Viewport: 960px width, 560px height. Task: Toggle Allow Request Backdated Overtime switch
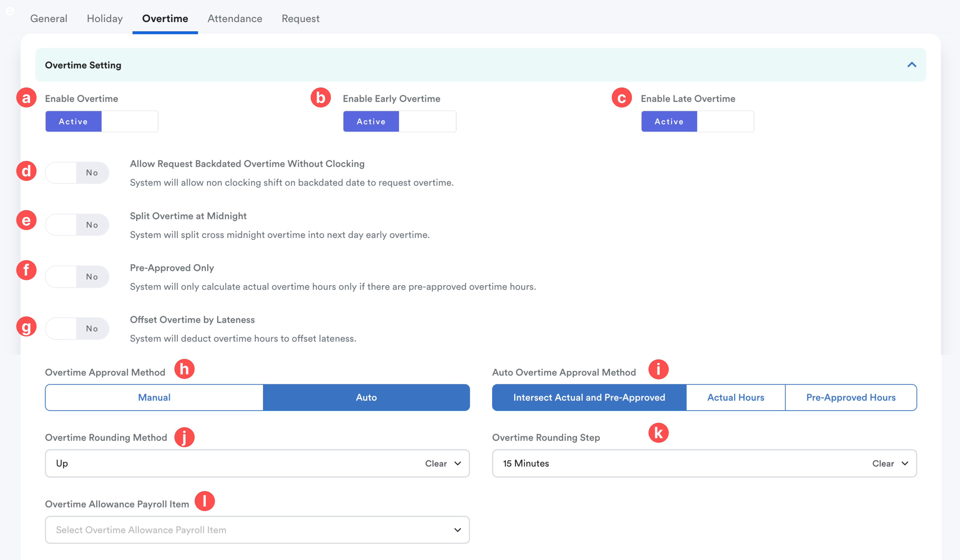77,173
